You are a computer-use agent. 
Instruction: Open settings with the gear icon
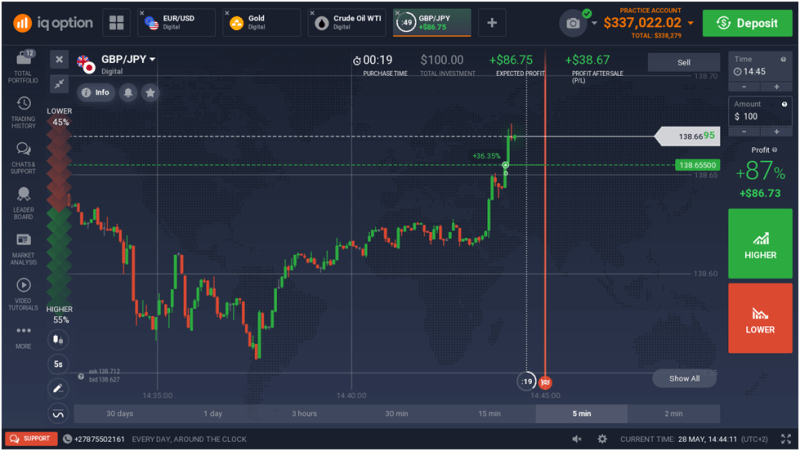(602, 439)
